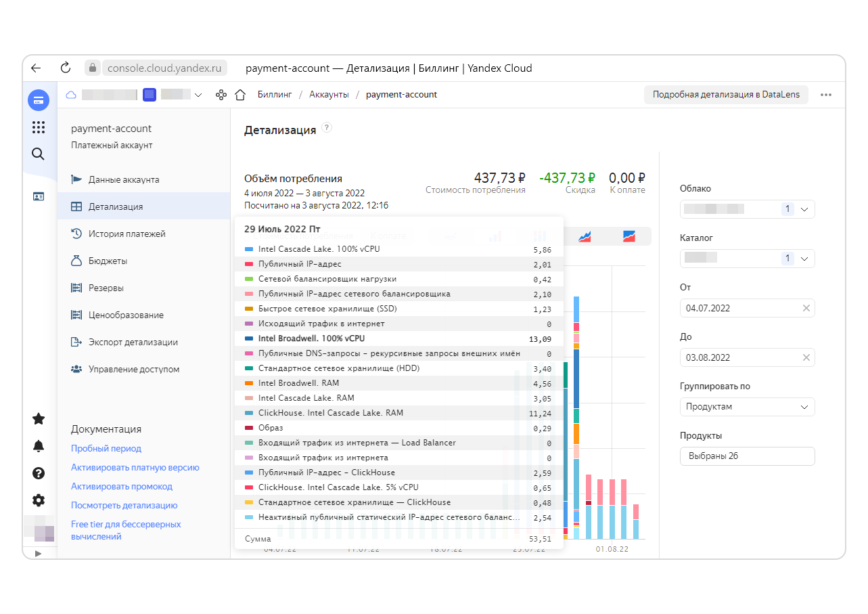Click Подробная детализация в DataLens button
868x614 pixels.
coord(726,95)
